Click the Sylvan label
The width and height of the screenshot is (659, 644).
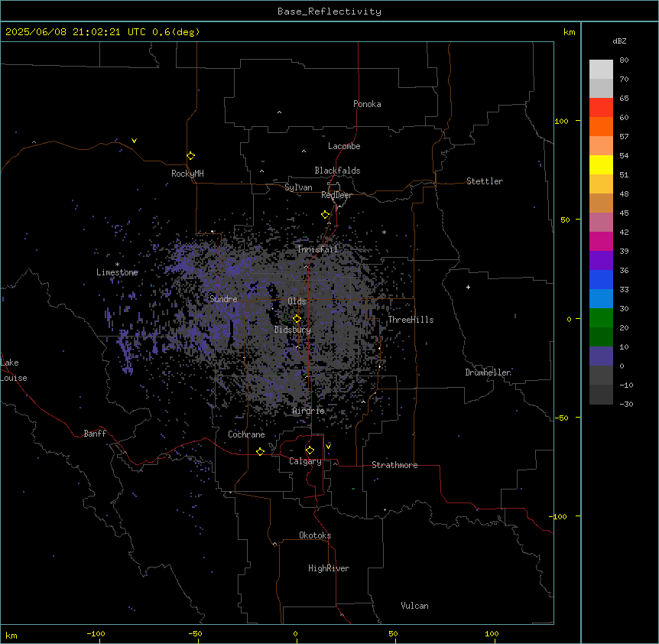(x=298, y=187)
